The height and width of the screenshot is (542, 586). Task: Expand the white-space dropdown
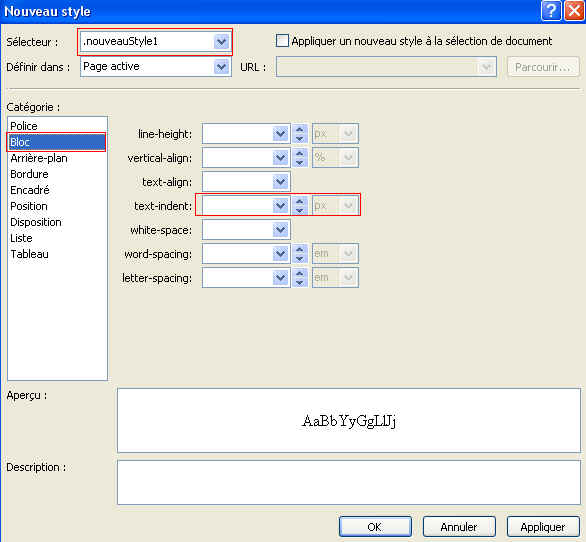281,230
